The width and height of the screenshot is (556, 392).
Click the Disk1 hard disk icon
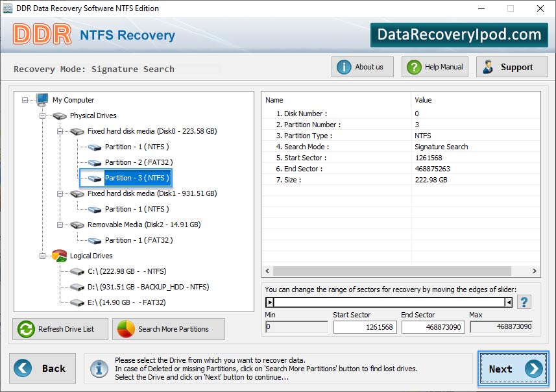pyautogui.click(x=77, y=194)
